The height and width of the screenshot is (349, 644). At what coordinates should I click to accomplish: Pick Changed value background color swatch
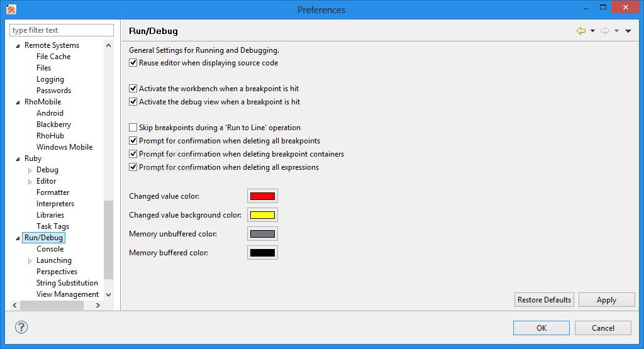[x=262, y=215]
